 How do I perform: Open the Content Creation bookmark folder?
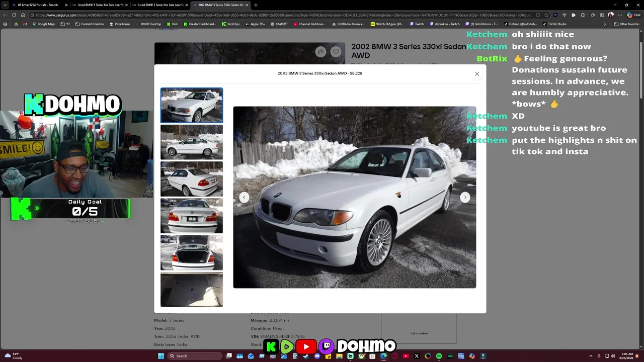point(90,24)
